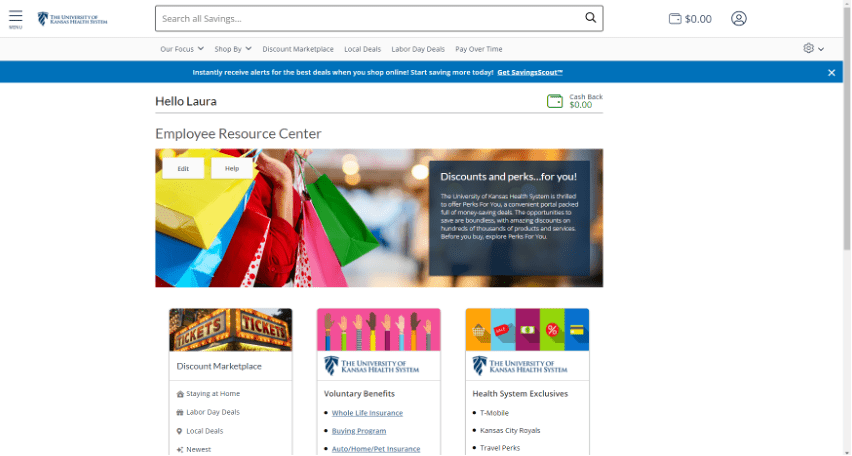Open the Discount Marketplace nav item
Screen dimensions: 852x456
(x=298, y=49)
